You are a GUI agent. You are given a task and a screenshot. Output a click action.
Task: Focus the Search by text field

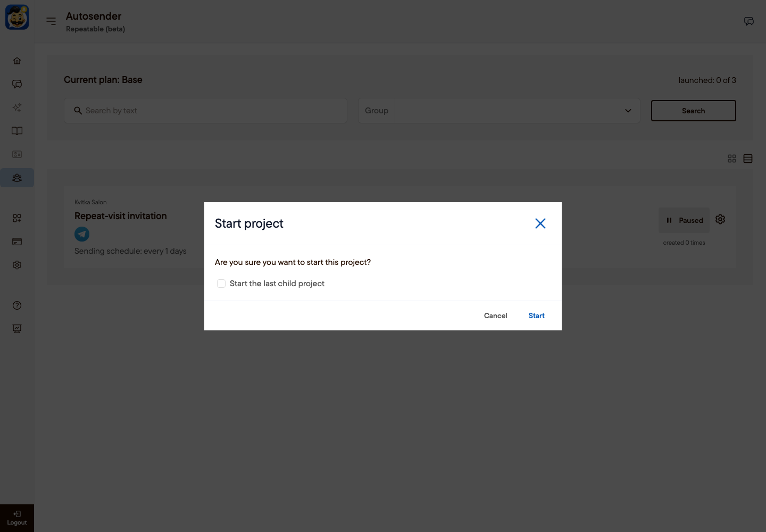[x=205, y=111]
